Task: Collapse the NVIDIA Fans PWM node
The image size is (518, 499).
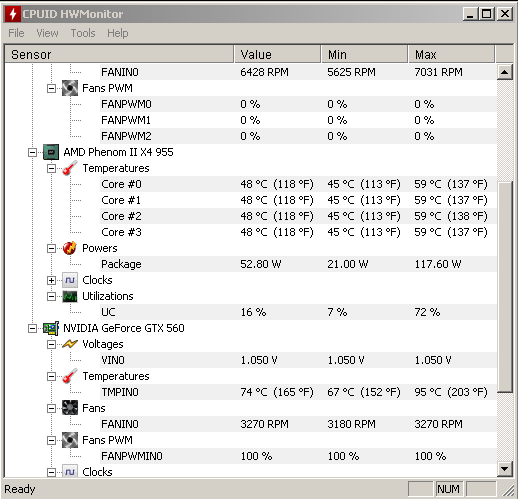Action: pyautogui.click(x=51, y=440)
